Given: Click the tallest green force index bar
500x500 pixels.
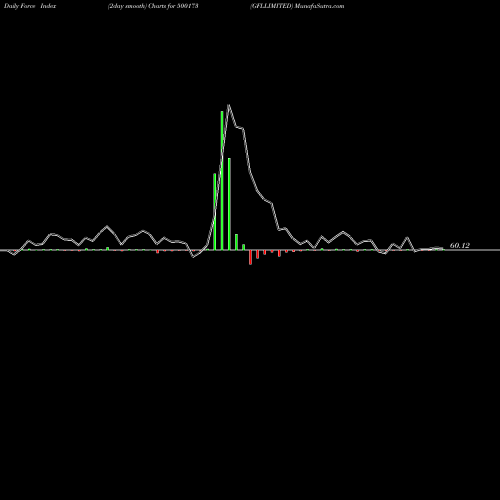Looking at the screenshot, I should (x=222, y=180).
